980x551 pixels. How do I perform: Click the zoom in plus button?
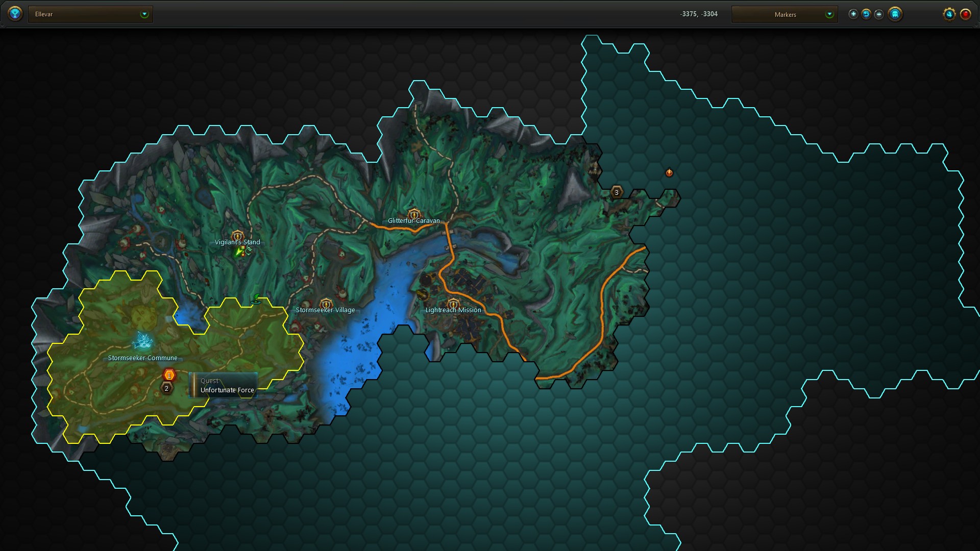pyautogui.click(x=853, y=14)
